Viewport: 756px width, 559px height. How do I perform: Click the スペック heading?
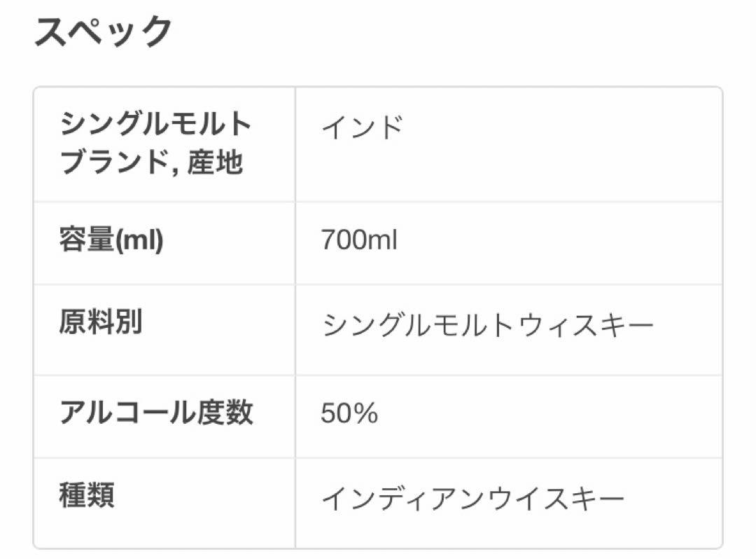coord(104,32)
